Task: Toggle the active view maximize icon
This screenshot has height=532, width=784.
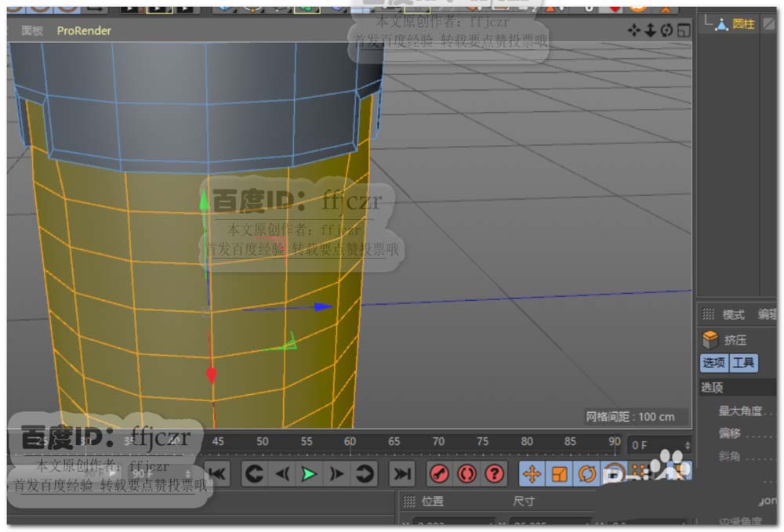Action: [x=684, y=31]
